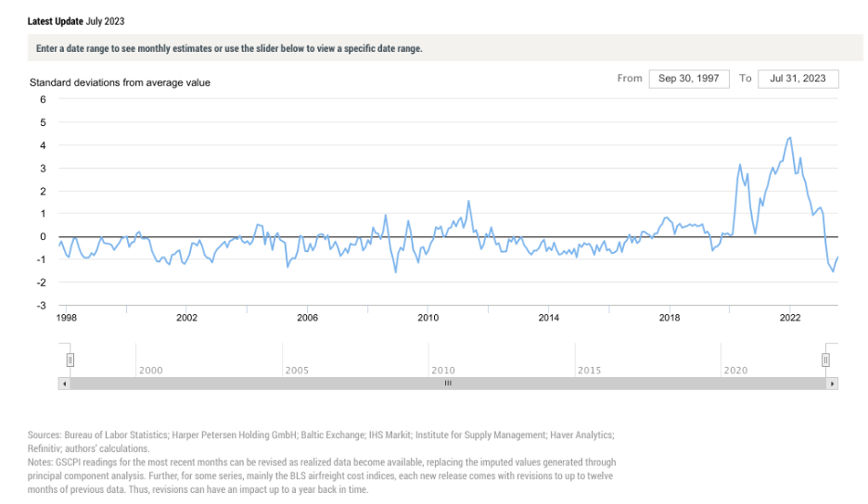
Task: Click the 1998 label on the x-axis
Action: [66, 318]
